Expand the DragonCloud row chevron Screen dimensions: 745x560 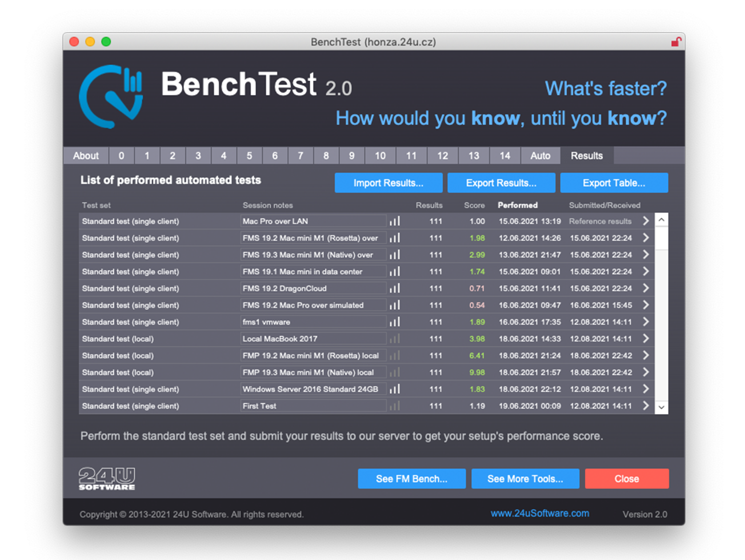(x=645, y=288)
